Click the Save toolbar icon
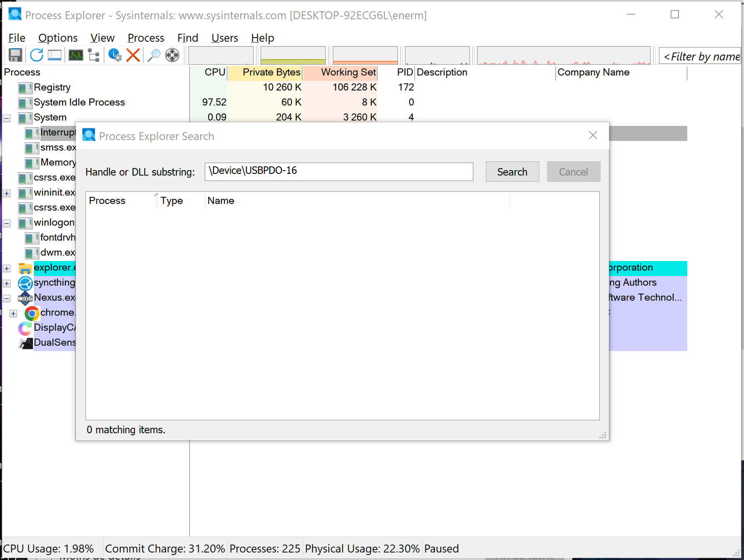The height and width of the screenshot is (560, 744). [x=15, y=55]
